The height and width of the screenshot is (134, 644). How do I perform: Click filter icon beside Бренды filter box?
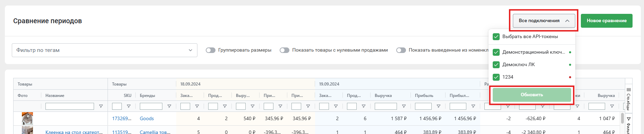[x=169, y=106]
